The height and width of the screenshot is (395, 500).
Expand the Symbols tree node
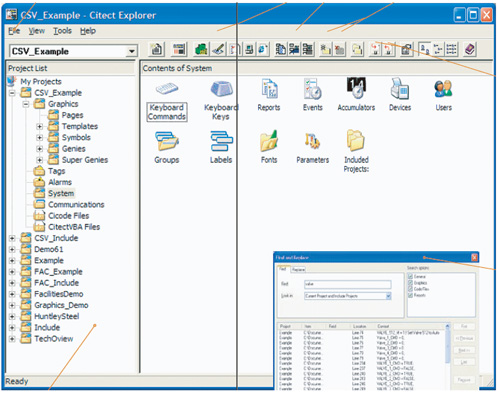(39, 138)
